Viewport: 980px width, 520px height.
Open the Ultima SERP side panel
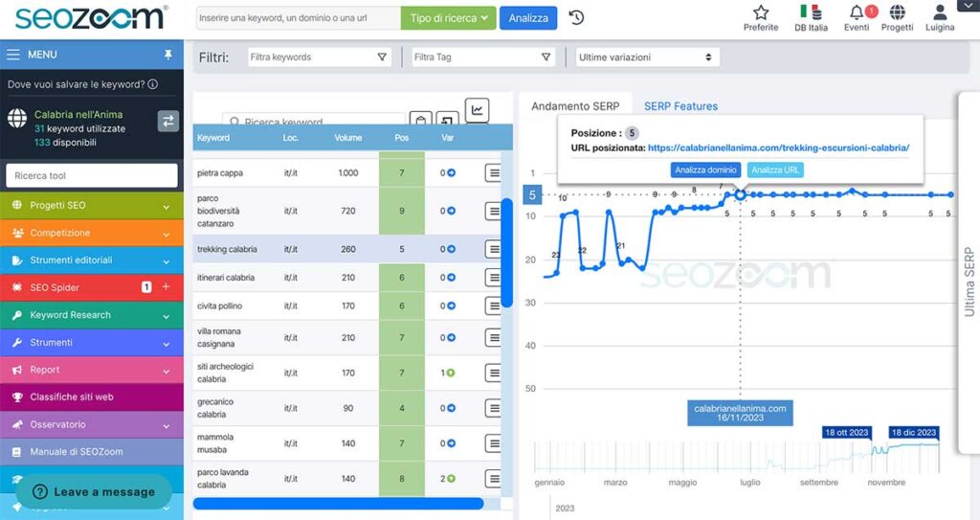coord(969,272)
